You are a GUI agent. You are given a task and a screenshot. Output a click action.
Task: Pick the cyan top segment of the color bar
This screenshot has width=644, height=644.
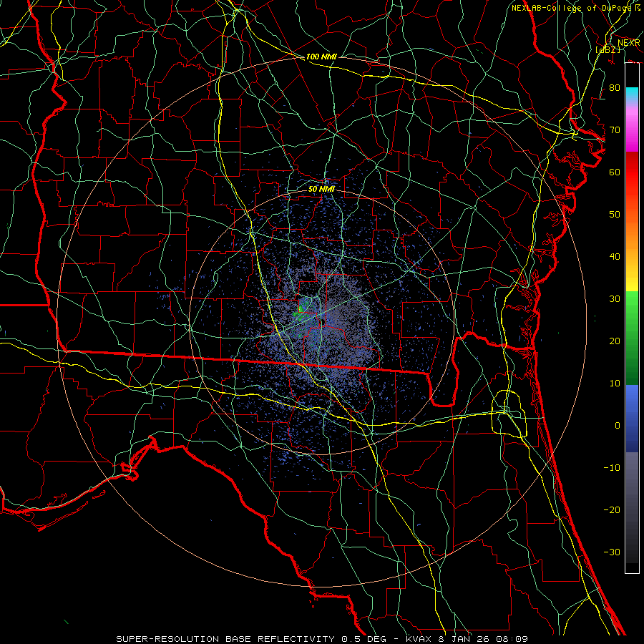[632, 94]
